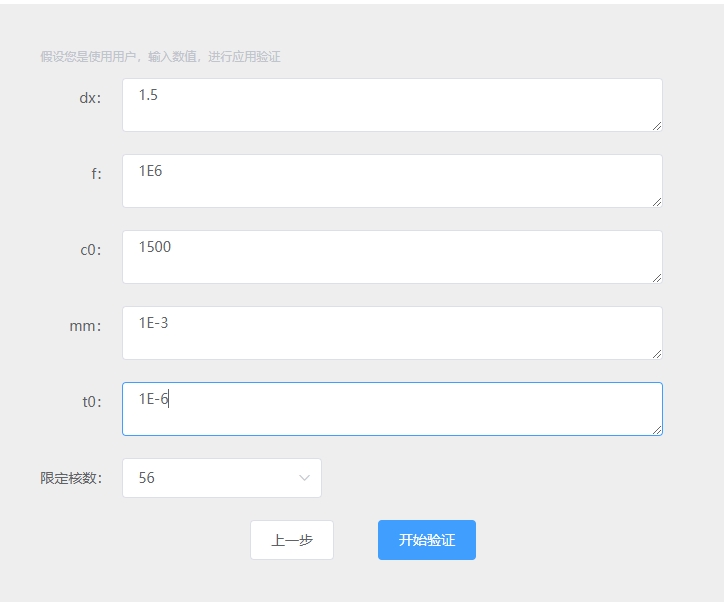The width and height of the screenshot is (724, 603).
Task: Click the gray hint text above form
Action: coord(160,57)
